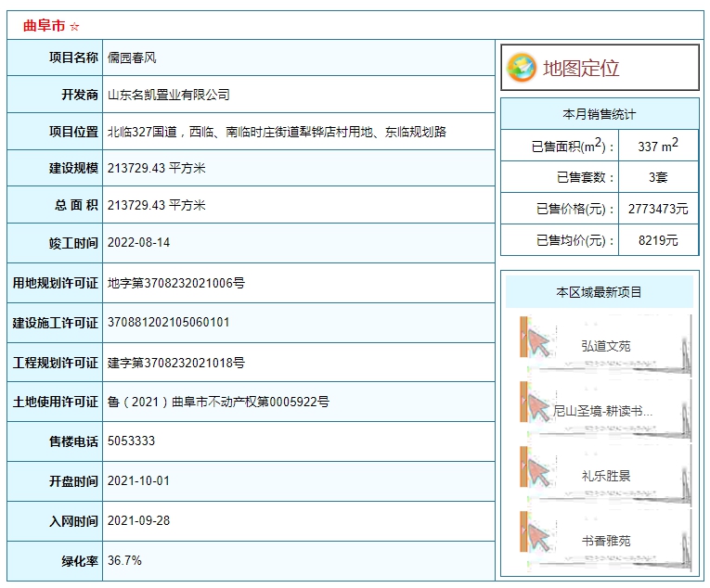
Task: Click the 本区域最新项目 header
Action: click(599, 292)
